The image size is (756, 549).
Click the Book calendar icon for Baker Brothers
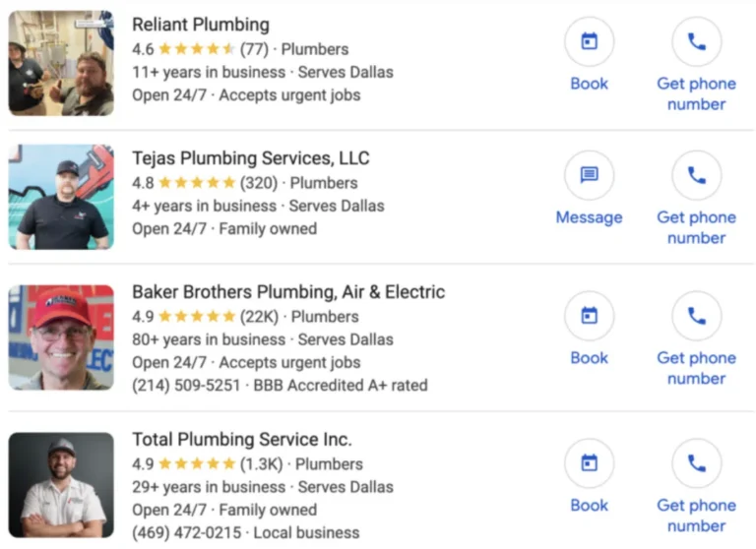(x=589, y=316)
